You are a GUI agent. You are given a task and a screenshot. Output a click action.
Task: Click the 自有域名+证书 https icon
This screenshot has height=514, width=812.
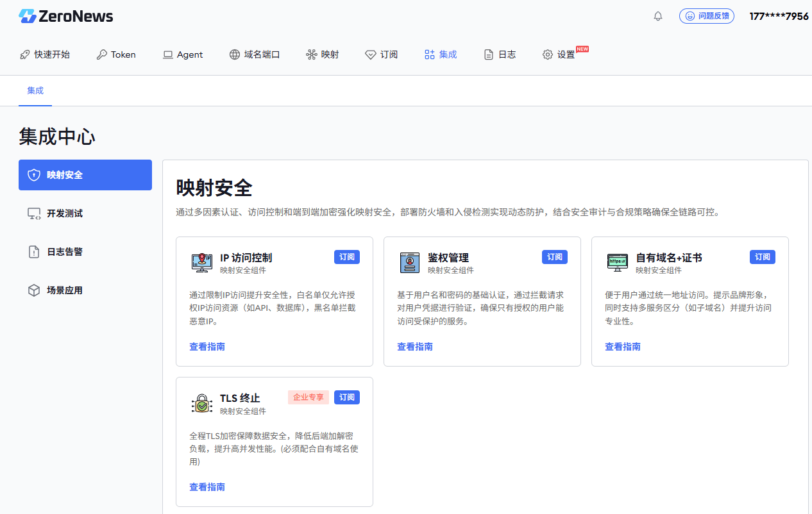[618, 263]
